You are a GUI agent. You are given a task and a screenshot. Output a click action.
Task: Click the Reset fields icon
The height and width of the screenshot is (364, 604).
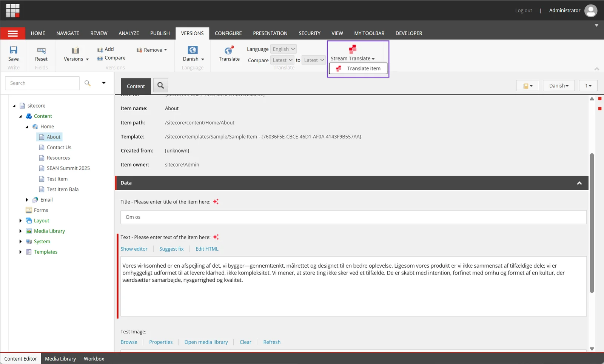click(41, 50)
